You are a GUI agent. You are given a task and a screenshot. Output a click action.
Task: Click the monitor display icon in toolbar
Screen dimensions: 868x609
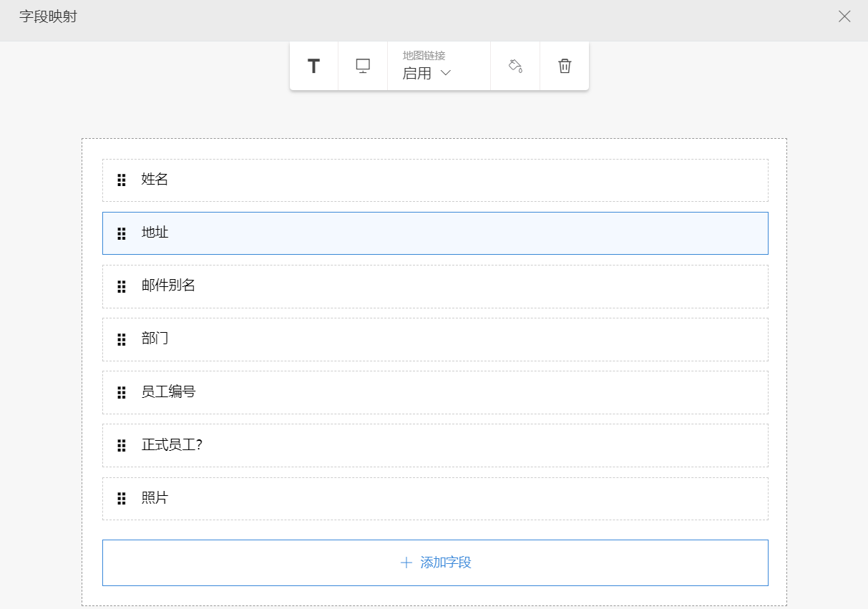pos(363,67)
